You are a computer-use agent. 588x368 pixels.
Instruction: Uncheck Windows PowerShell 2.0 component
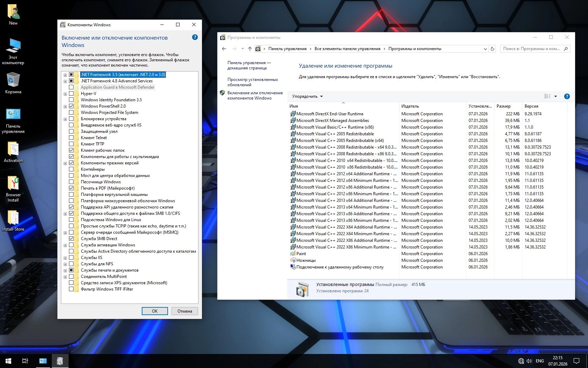coord(71,106)
